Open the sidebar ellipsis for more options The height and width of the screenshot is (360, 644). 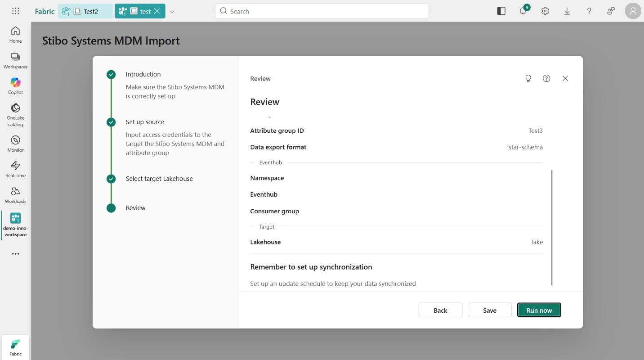click(15, 253)
